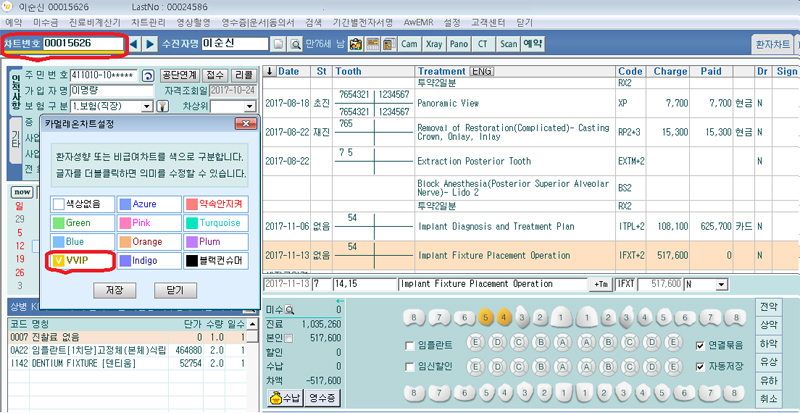
Task: Click the 차트번호 input field
Action: click(x=83, y=44)
